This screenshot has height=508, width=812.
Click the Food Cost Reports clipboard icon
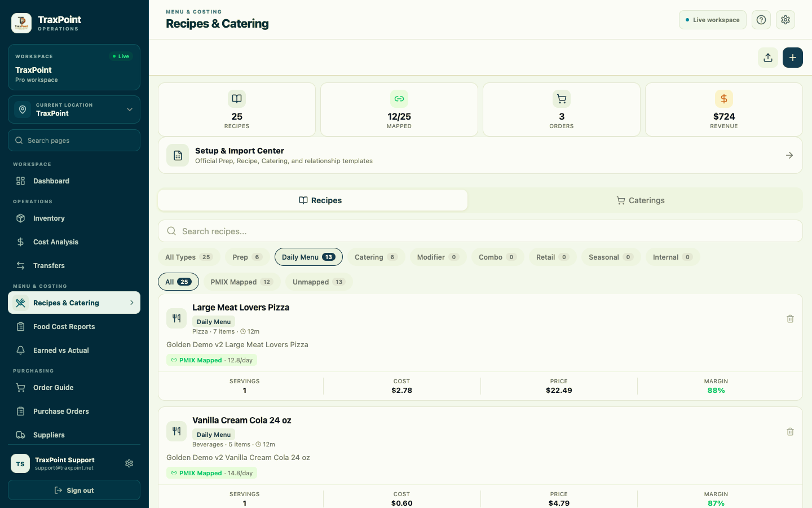(21, 327)
